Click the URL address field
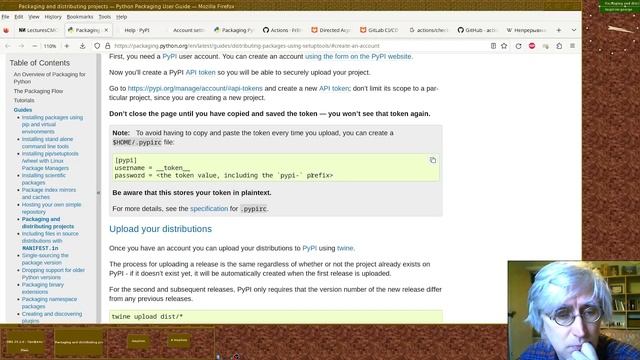Image resolution: width=640 pixels, height=360 pixels. (x=300, y=46)
